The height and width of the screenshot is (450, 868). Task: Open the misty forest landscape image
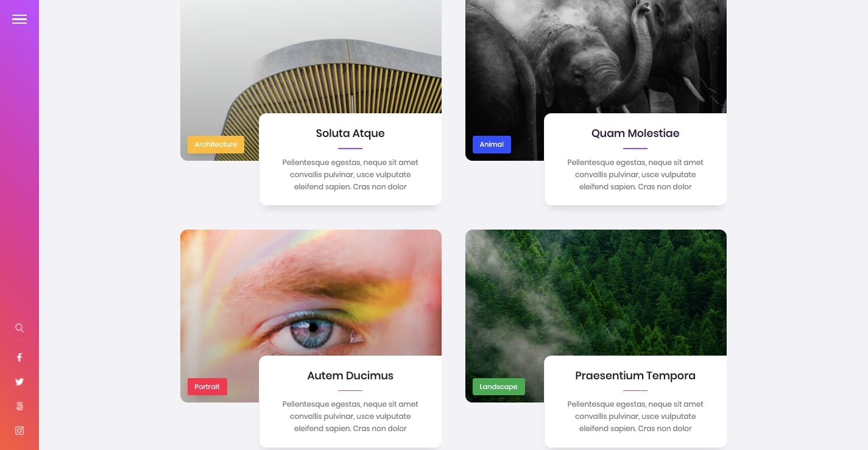596,292
